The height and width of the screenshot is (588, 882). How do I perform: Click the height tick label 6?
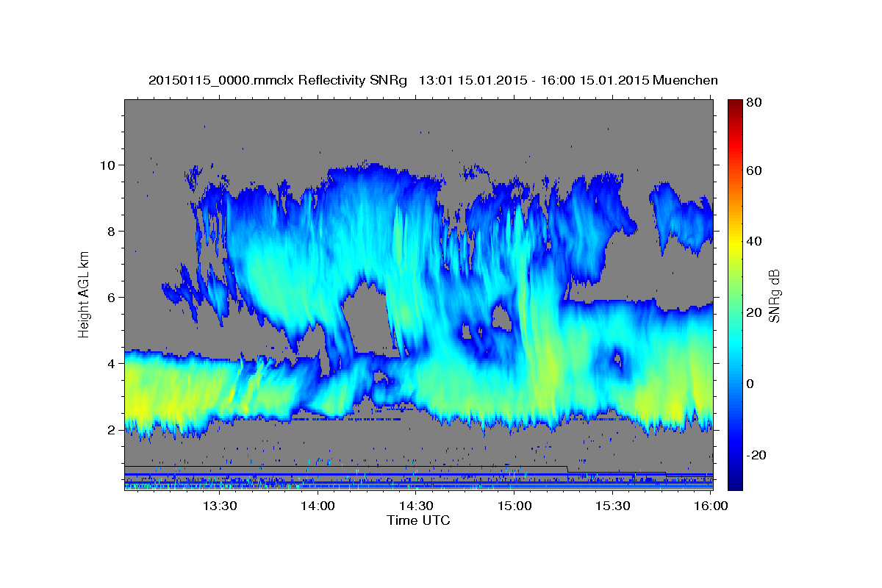coord(113,298)
